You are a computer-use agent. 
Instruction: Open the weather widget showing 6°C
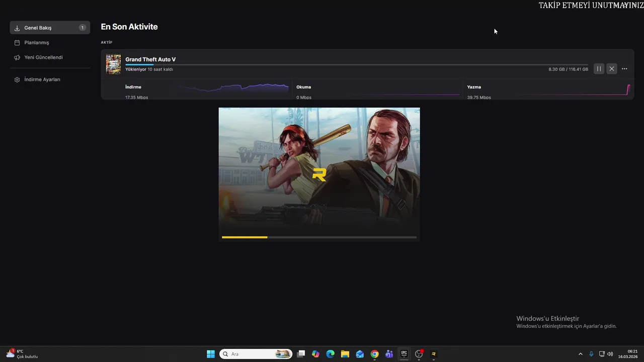(22, 354)
